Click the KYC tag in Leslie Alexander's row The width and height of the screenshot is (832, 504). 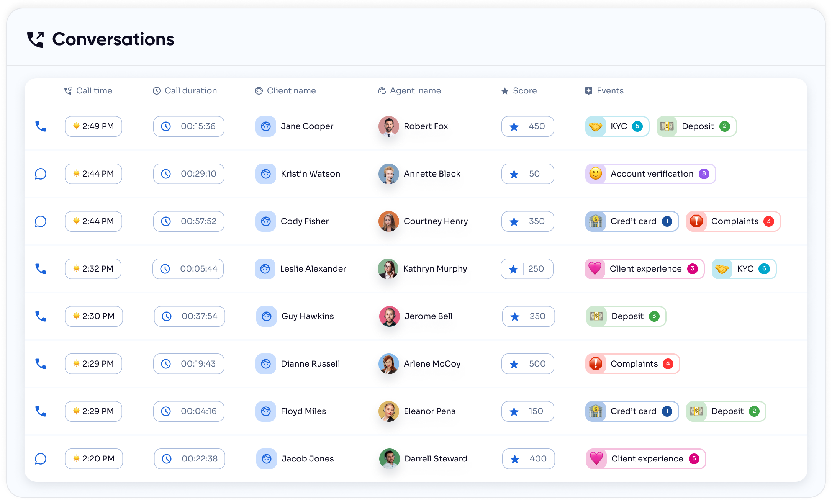744,269
